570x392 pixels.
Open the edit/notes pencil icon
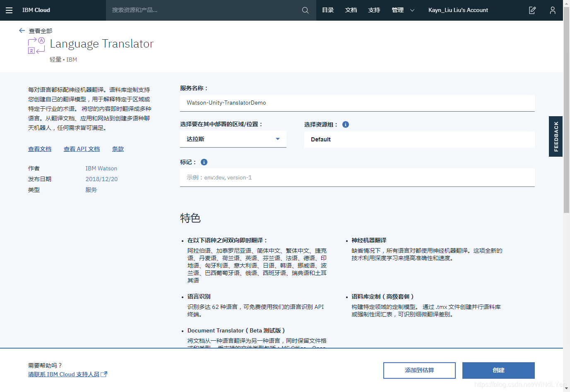coord(532,10)
